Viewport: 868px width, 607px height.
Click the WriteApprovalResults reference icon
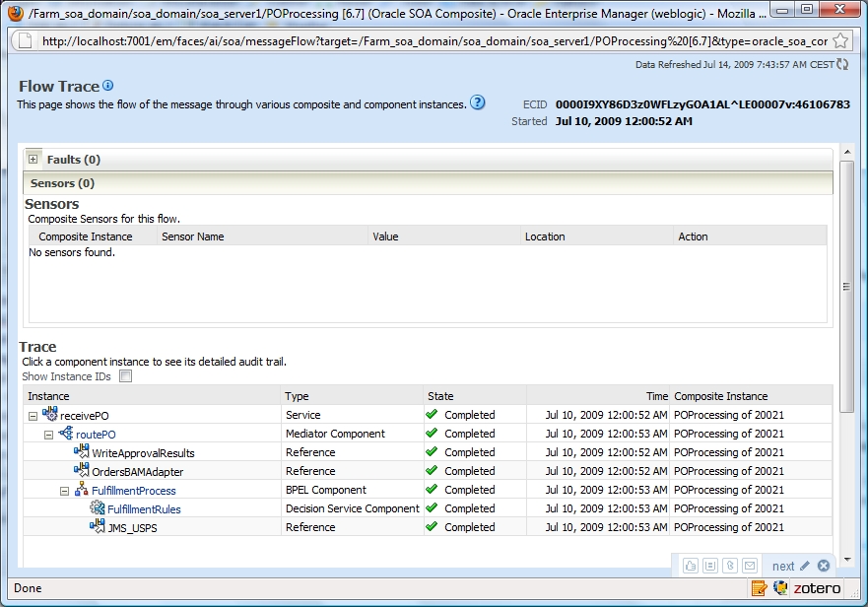(x=82, y=451)
